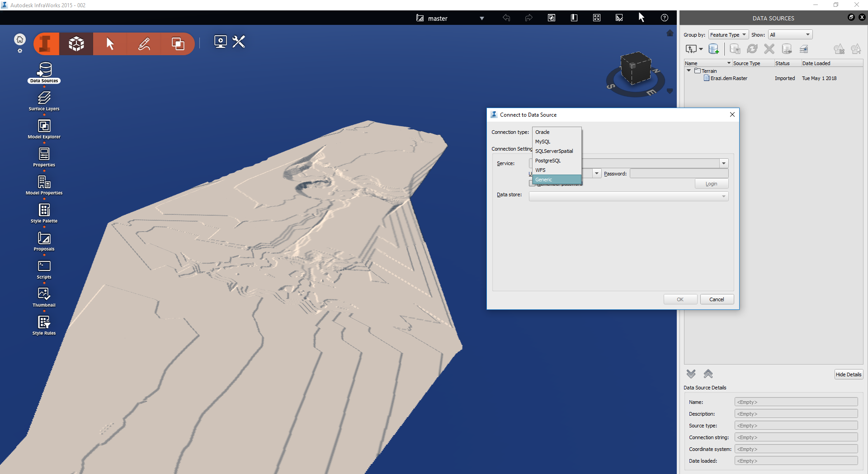Enable the Remember password checkbox
Viewport: 868px width, 474px height.
(x=532, y=183)
